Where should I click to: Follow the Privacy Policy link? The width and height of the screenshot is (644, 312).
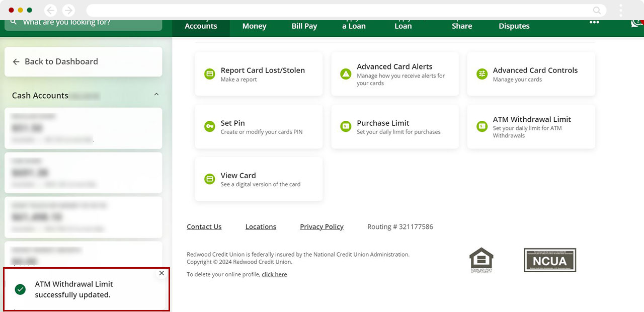pos(321,227)
